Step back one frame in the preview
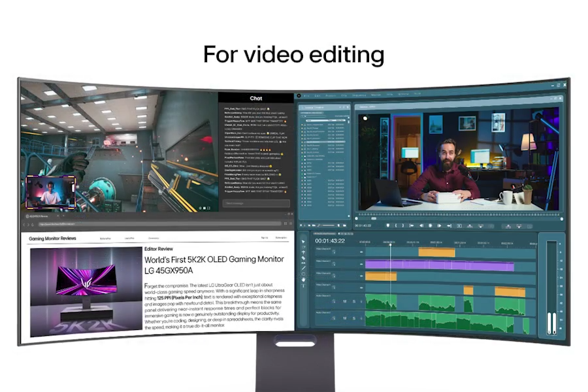588x392 pixels. click(421, 225)
